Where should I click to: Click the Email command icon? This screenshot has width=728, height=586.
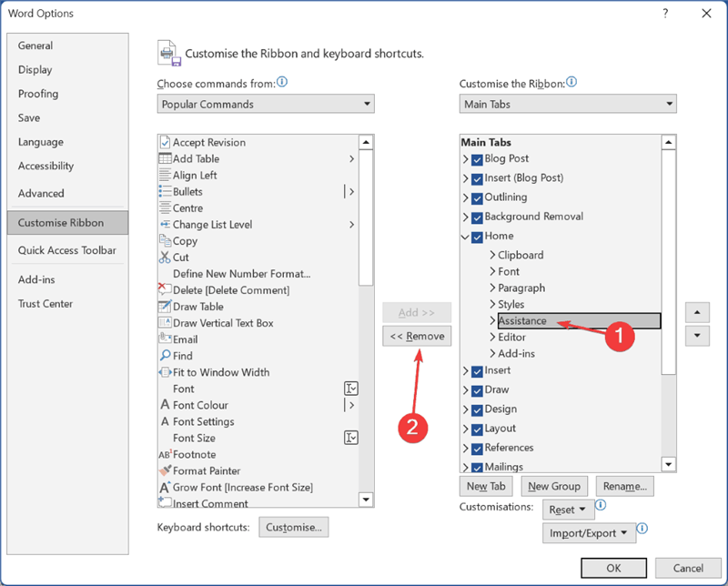[165, 338]
